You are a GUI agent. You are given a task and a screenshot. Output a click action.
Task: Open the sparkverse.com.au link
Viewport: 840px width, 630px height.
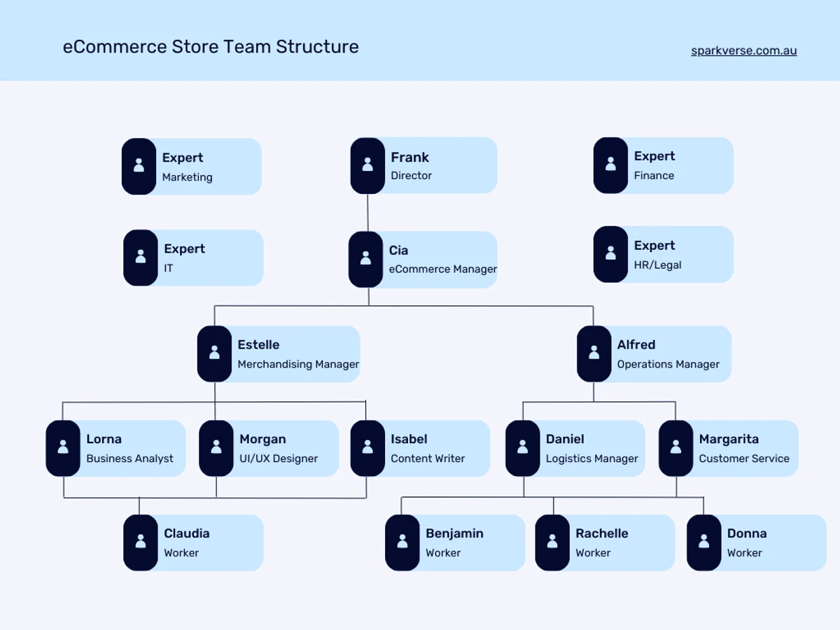coord(743,50)
